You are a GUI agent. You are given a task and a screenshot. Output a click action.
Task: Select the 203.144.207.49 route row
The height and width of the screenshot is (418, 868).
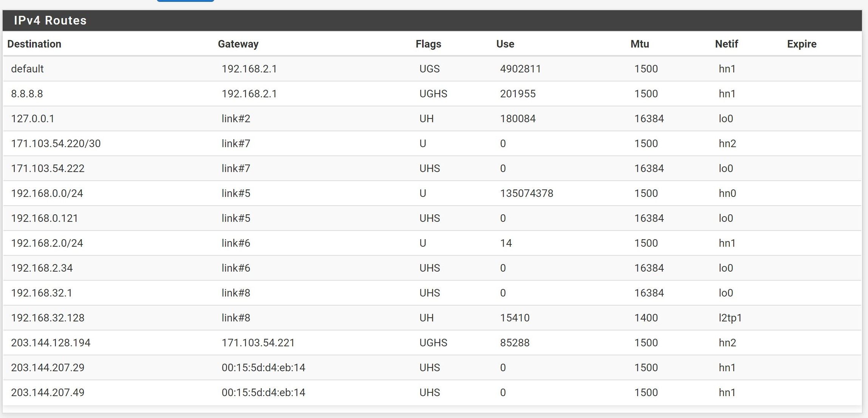(48, 393)
